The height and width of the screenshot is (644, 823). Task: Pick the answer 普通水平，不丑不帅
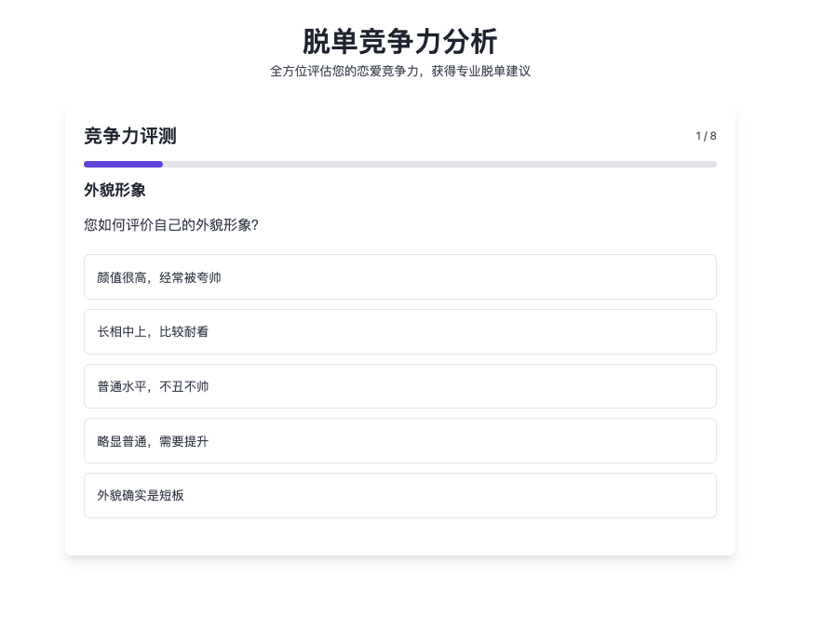pos(399,386)
